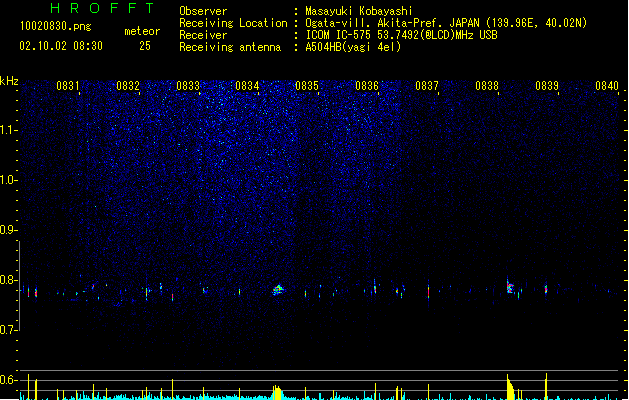Viewport: 629px width, 400px height.
Task: Click antenna value A504HB(yagi 4el)
Action: click(353, 47)
